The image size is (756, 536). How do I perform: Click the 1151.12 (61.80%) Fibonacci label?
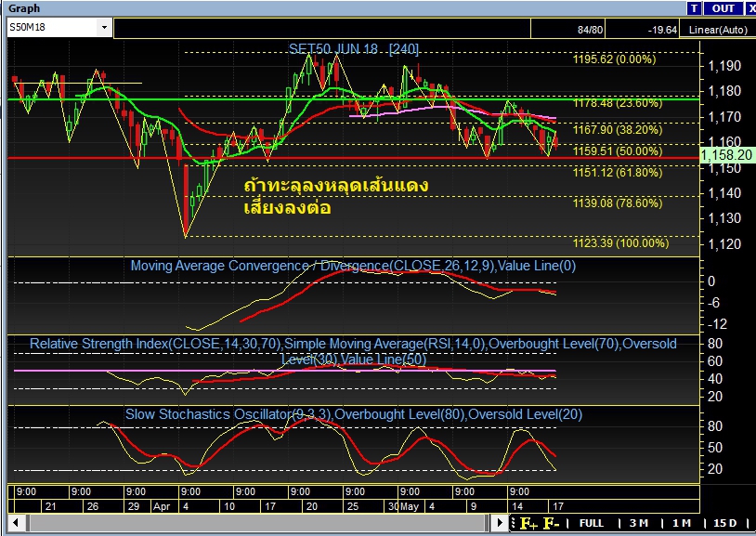(618, 172)
